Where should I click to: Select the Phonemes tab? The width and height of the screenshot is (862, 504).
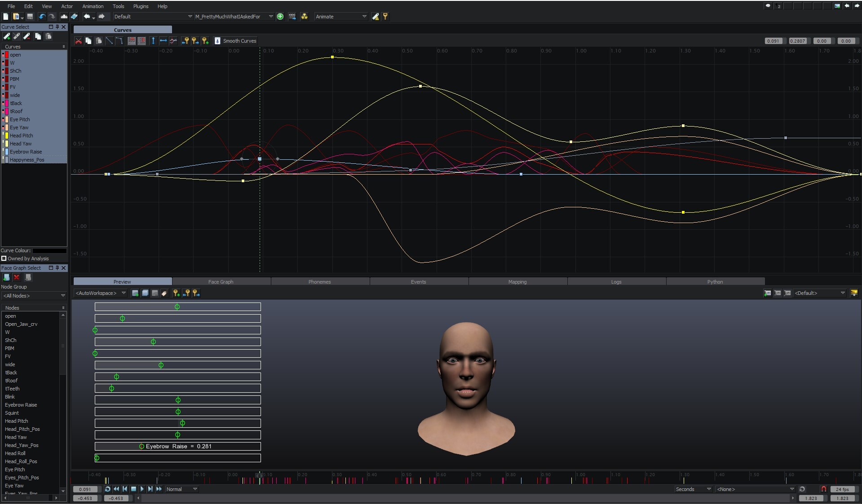tap(319, 281)
